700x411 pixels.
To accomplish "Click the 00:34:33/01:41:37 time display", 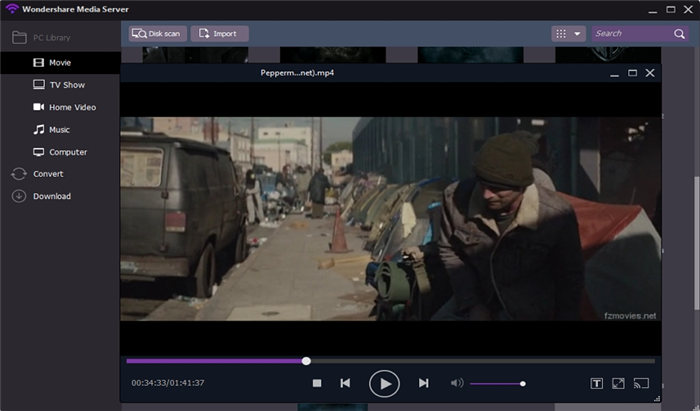I will point(168,383).
